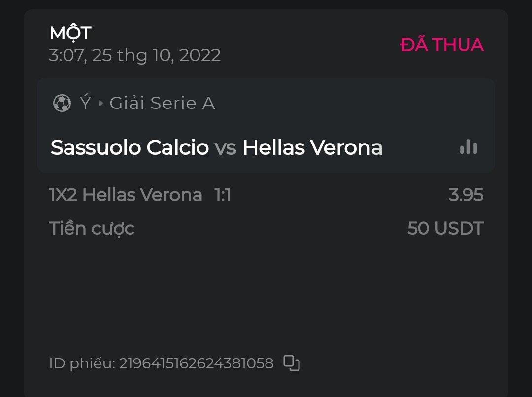Click the 3.95 odds value

tap(465, 195)
